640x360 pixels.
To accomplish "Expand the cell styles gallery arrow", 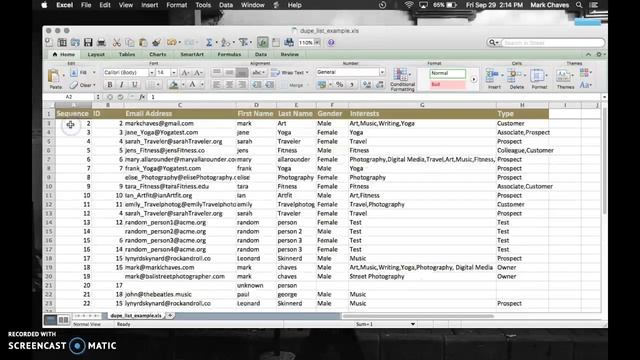I will 474,79.
